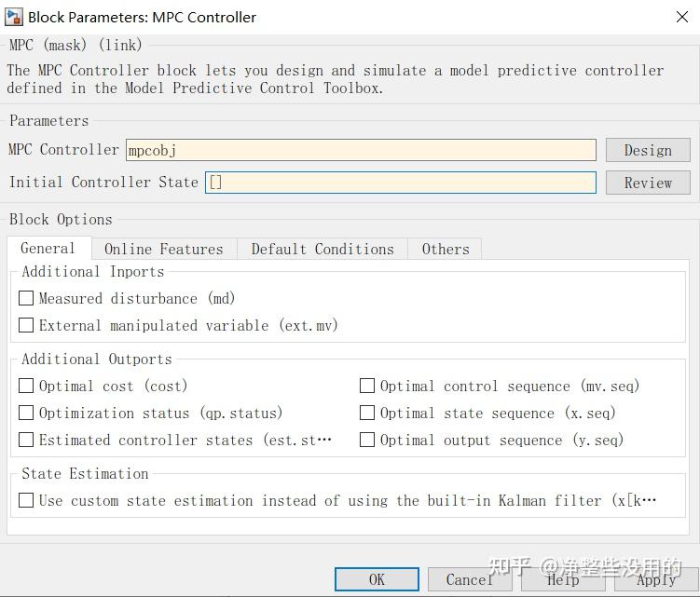Viewport: 700px width, 597px height.
Task: Toggle Optimization status (qp.status) checkbox
Action: pos(26,413)
